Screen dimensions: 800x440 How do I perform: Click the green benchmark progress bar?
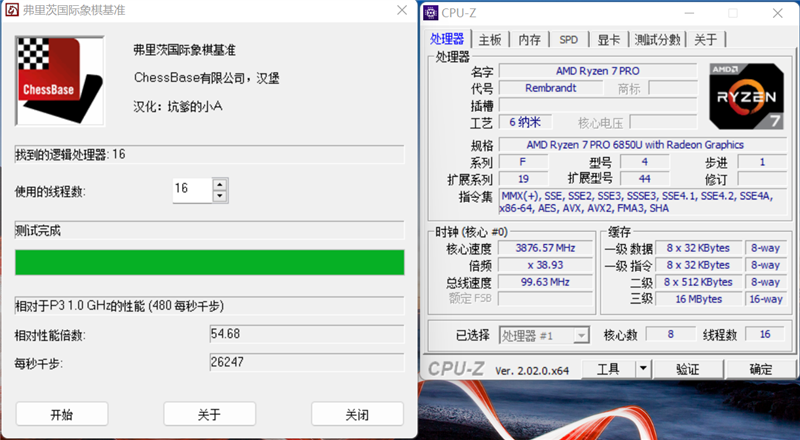210,262
